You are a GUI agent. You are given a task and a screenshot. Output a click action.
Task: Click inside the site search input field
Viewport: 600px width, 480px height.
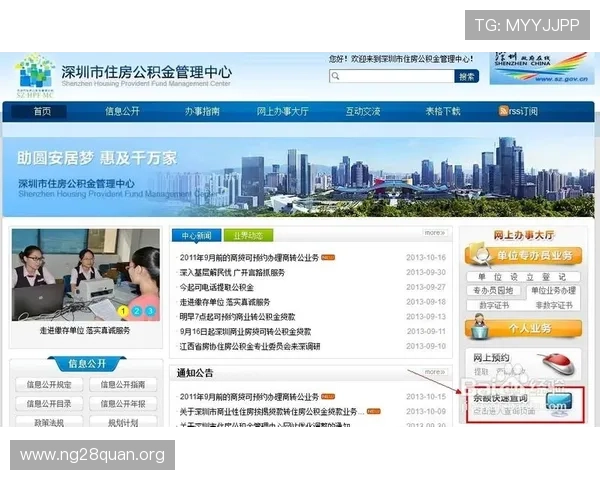pyautogui.click(x=391, y=76)
